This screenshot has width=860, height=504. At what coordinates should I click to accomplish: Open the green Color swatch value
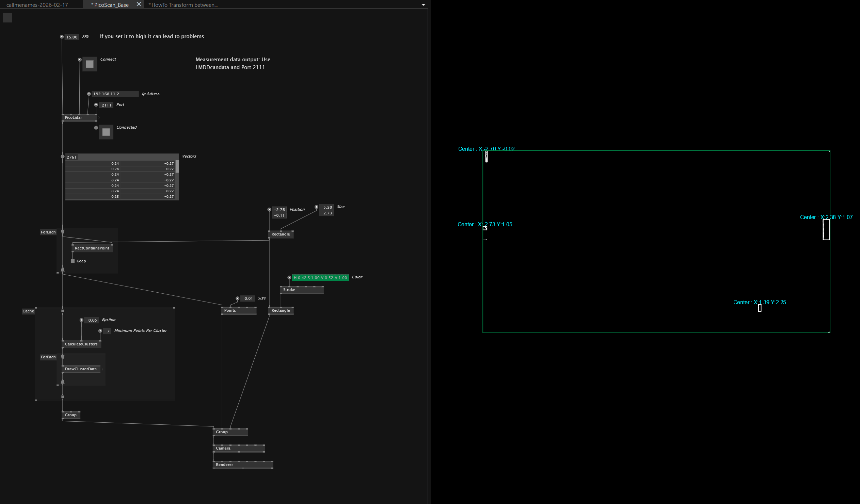(320, 278)
